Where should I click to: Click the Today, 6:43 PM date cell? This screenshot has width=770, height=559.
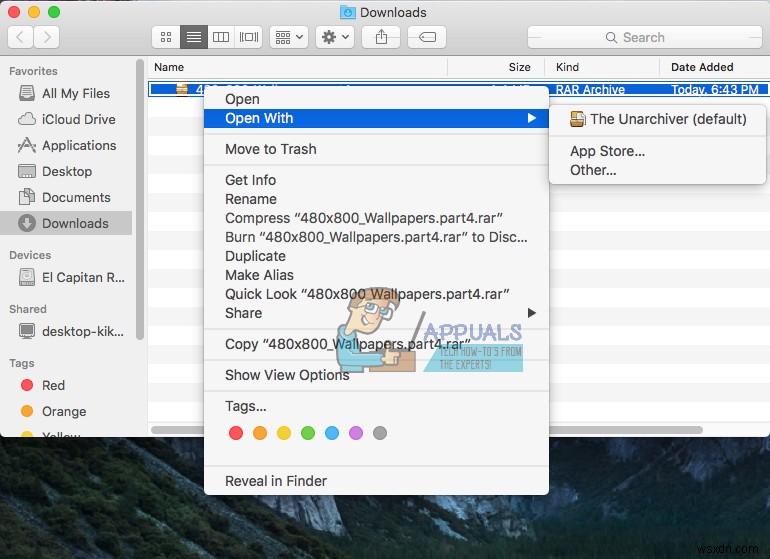click(x=715, y=90)
